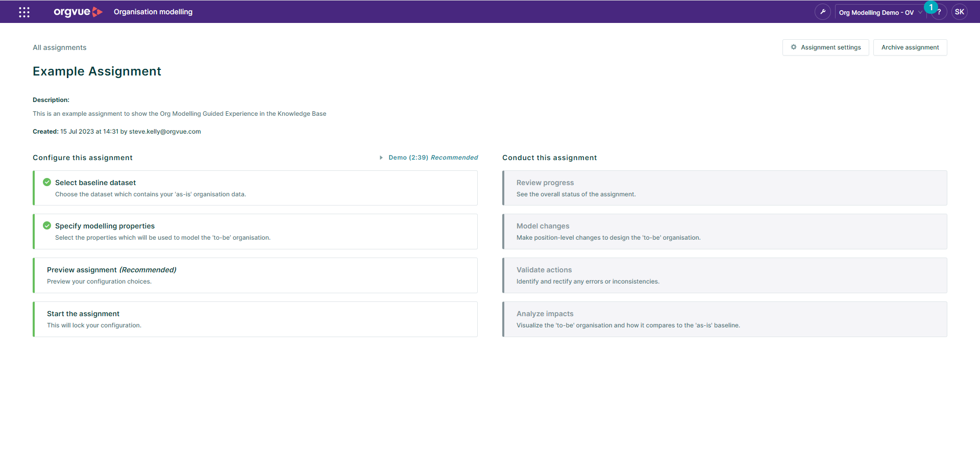Open the Preview assignment (Recommended) step
This screenshot has width=980, height=460.
point(255,275)
